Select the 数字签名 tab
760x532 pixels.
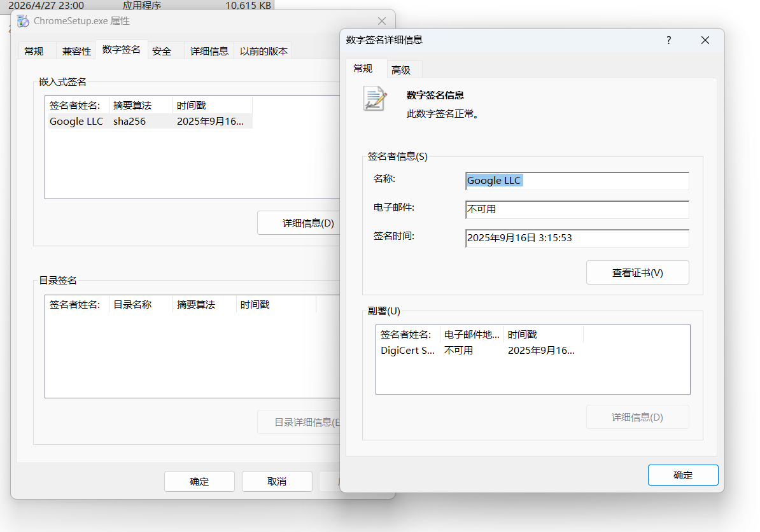click(121, 50)
